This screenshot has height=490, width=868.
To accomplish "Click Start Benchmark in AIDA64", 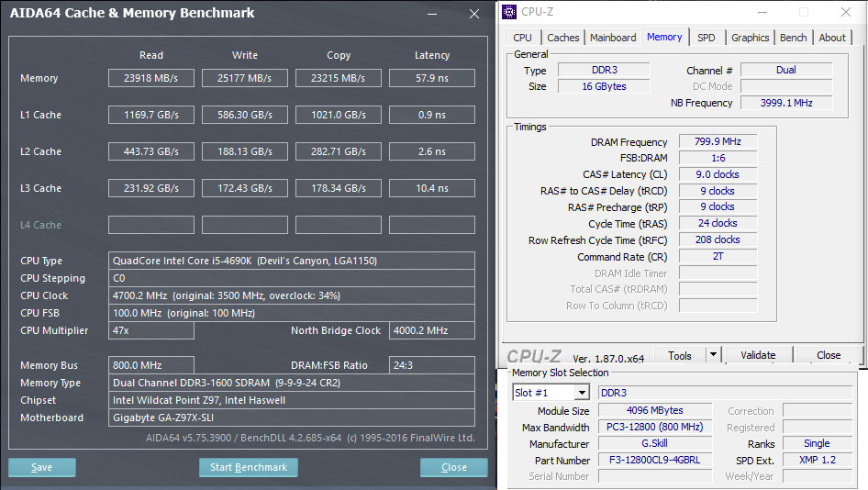I will (x=249, y=467).
